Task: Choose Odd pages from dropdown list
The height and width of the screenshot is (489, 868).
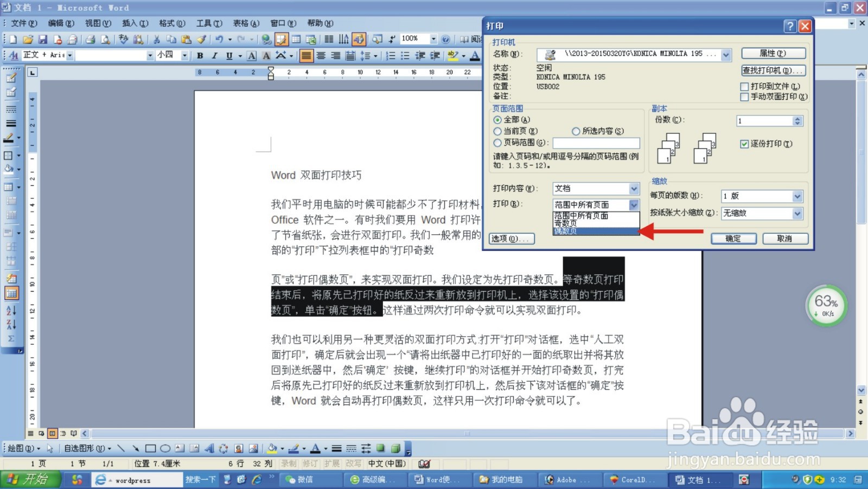Action: click(596, 223)
